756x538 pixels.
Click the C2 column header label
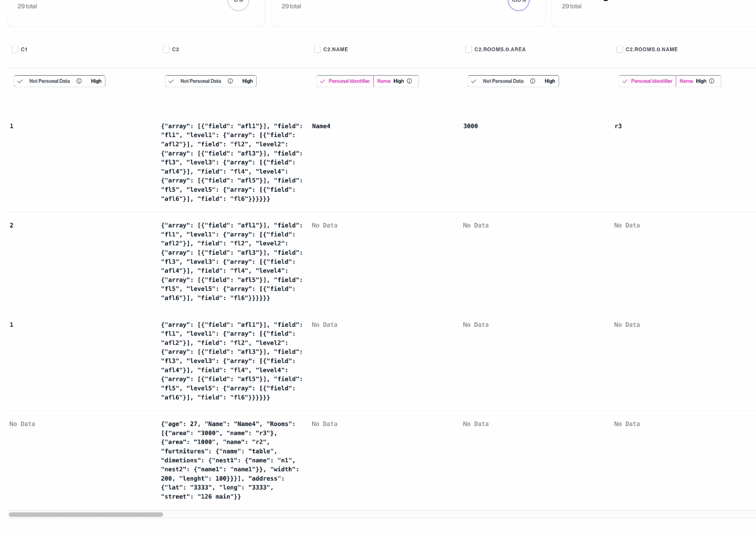click(x=176, y=49)
